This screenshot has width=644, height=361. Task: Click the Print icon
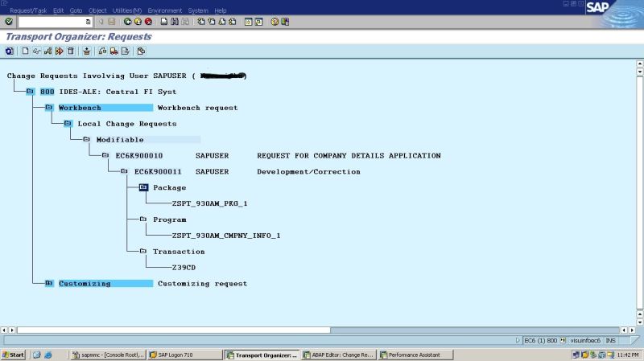pos(164,22)
